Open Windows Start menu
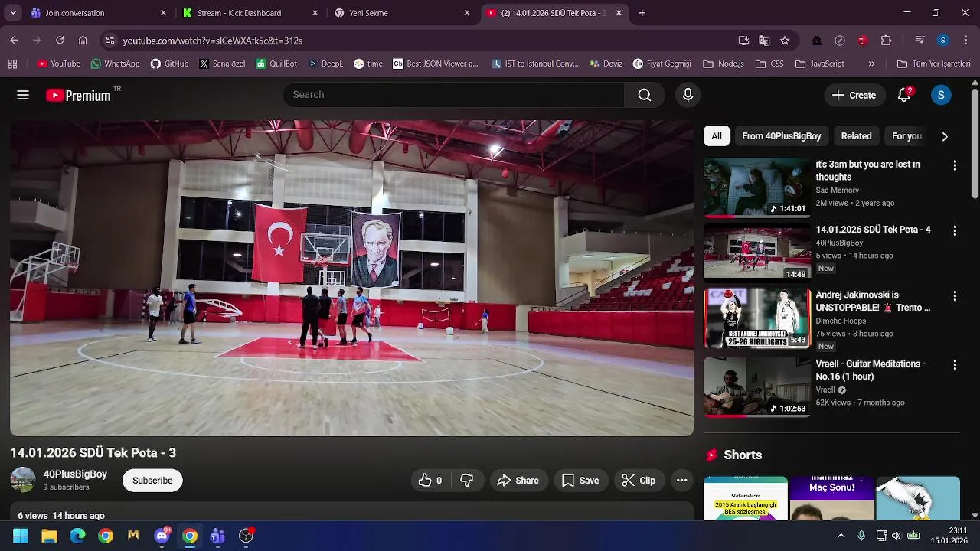The height and width of the screenshot is (551, 980). pos(21,536)
